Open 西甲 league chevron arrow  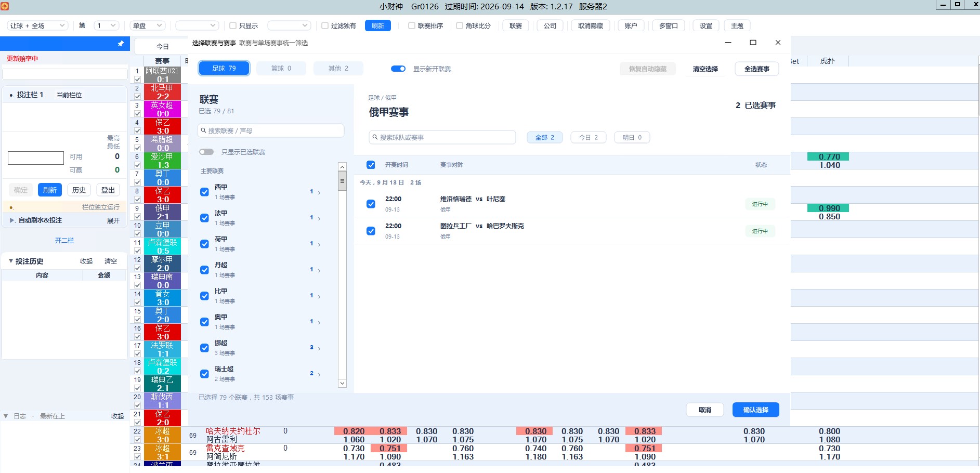319,192
